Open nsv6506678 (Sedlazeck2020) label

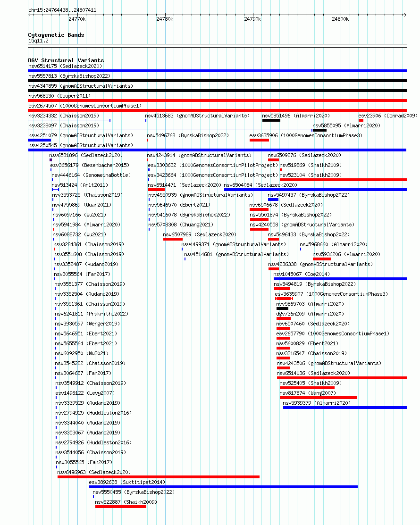[x=286, y=205]
